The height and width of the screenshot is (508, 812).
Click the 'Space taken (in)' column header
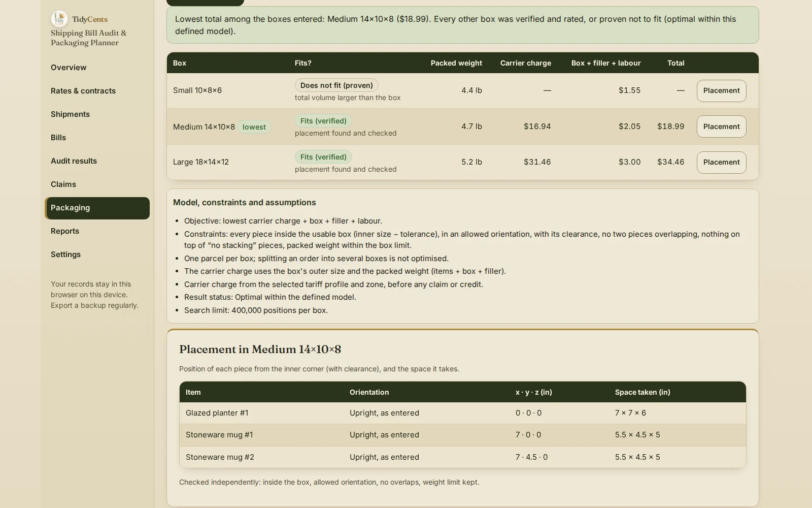click(642, 392)
